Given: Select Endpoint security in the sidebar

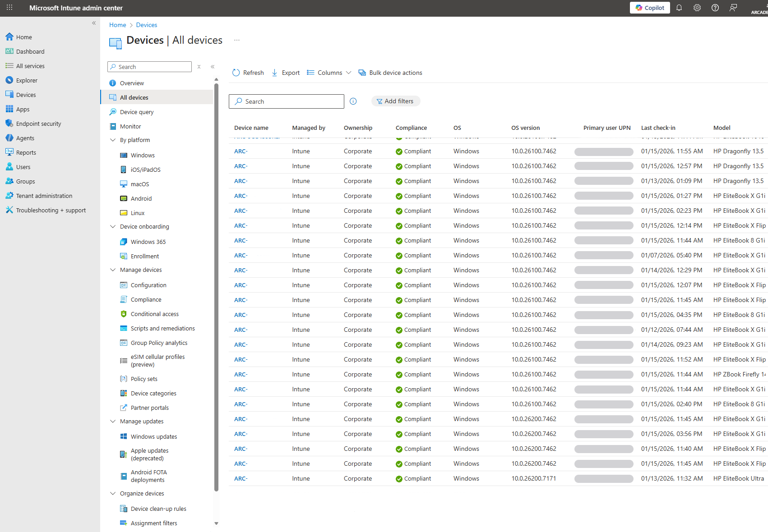Looking at the screenshot, I should pos(38,123).
